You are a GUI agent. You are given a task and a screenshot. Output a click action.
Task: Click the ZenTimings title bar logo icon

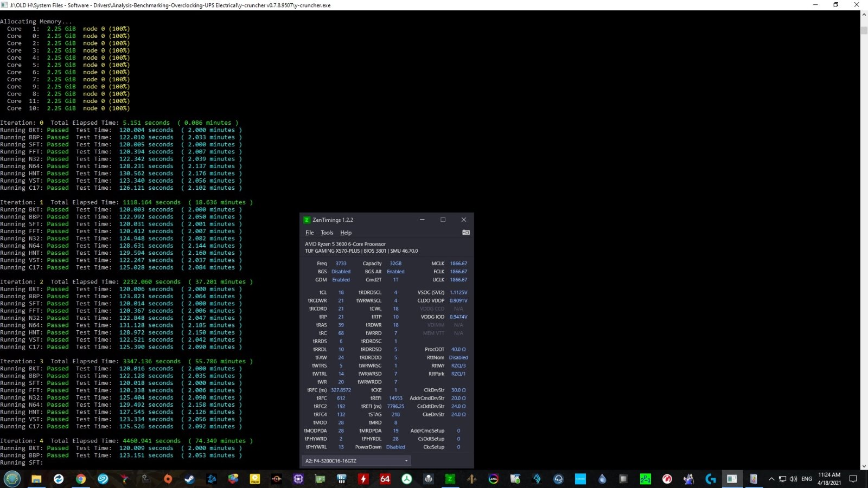coord(307,220)
